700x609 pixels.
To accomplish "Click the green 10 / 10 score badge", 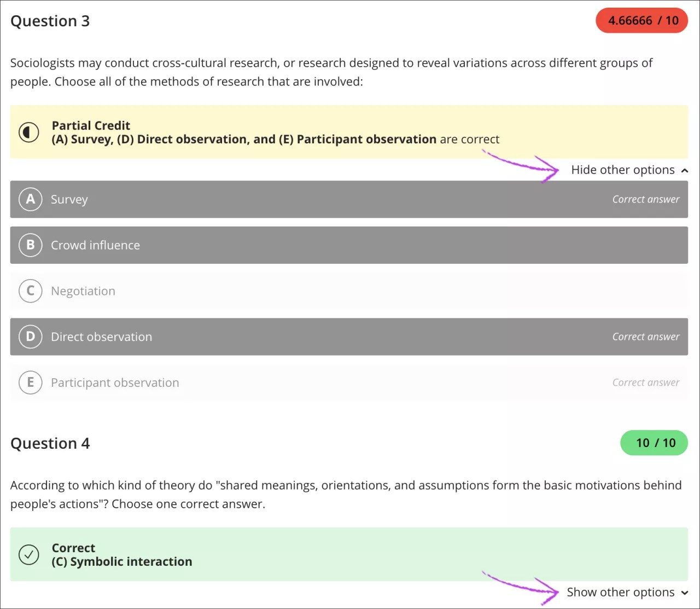I will click(654, 443).
